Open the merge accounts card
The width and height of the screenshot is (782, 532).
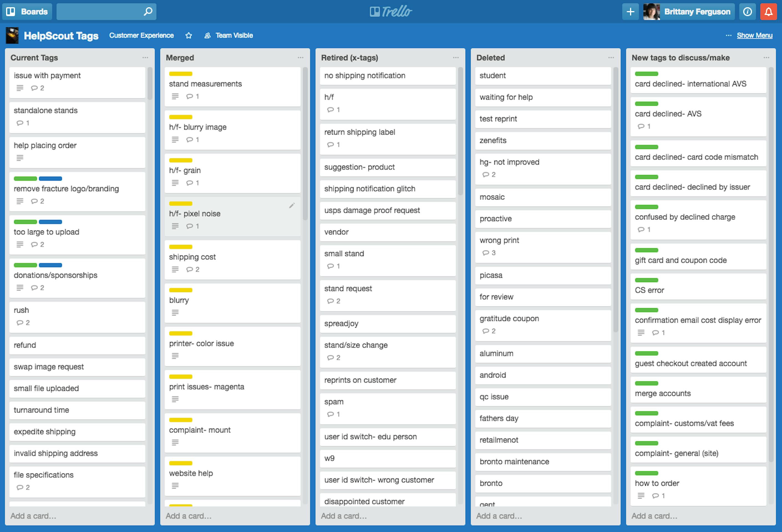698,390
